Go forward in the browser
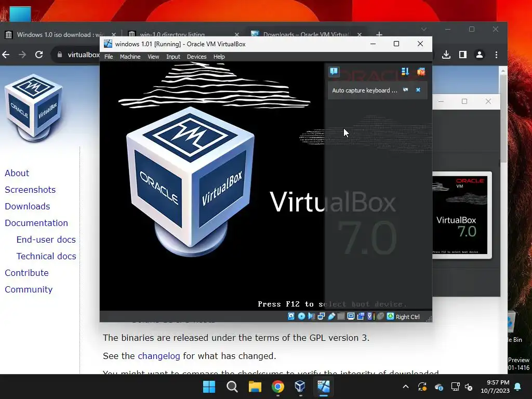 (x=22, y=55)
